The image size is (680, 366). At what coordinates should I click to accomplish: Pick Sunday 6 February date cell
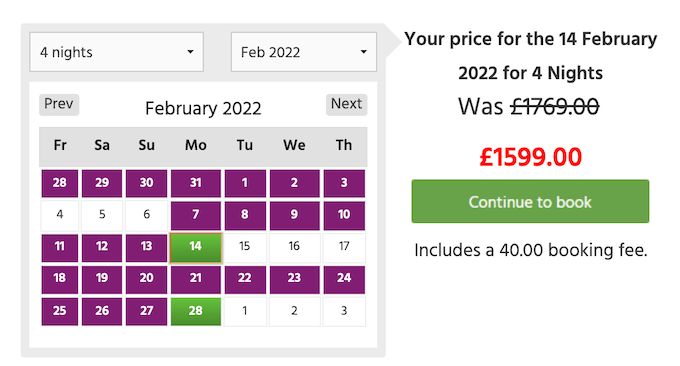pyautogui.click(x=147, y=215)
